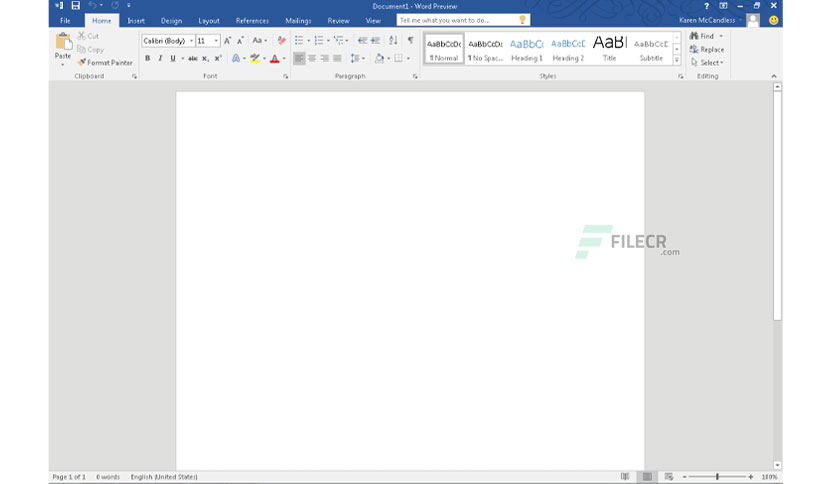Decrease paragraph indent
This screenshot has width=836, height=484.
[x=363, y=41]
